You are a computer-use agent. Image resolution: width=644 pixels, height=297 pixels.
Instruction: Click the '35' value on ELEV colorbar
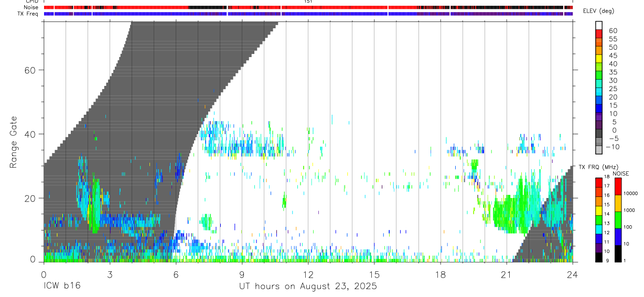click(612, 72)
